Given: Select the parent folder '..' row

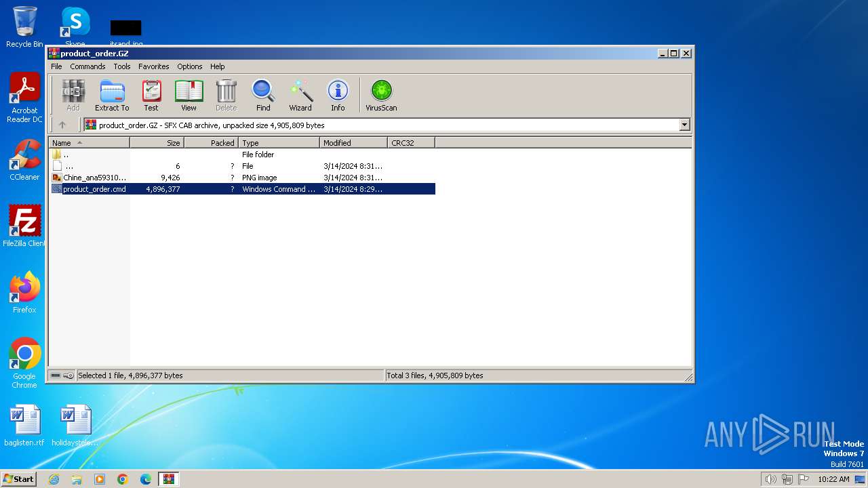Looking at the screenshot, I should [x=243, y=155].
